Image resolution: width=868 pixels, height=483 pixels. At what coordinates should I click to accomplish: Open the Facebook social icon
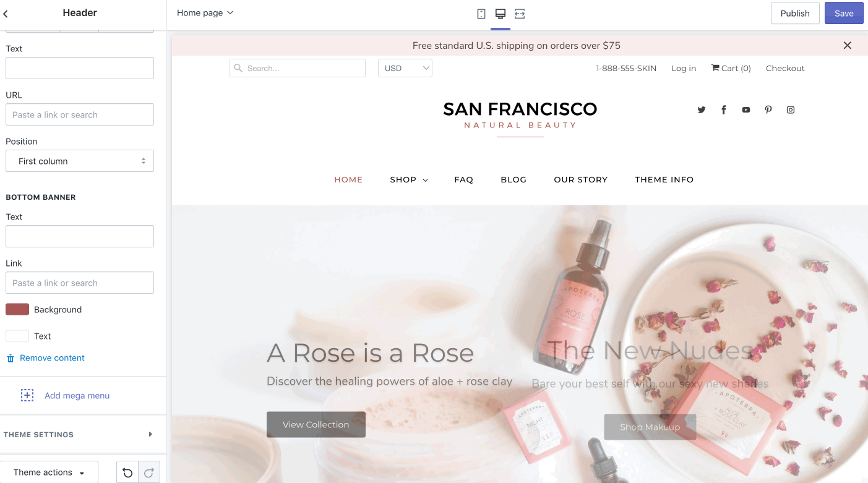point(723,110)
